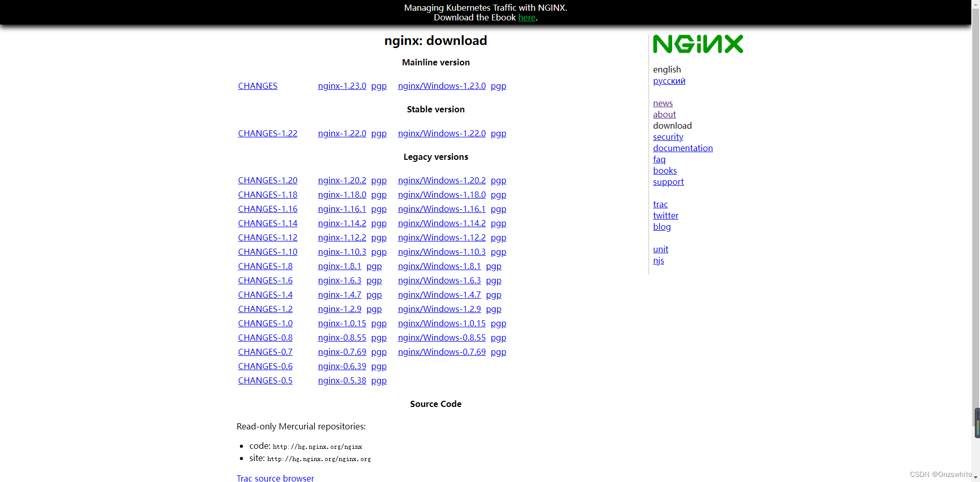Download nginx/Windows-1.20.2

[x=442, y=180]
